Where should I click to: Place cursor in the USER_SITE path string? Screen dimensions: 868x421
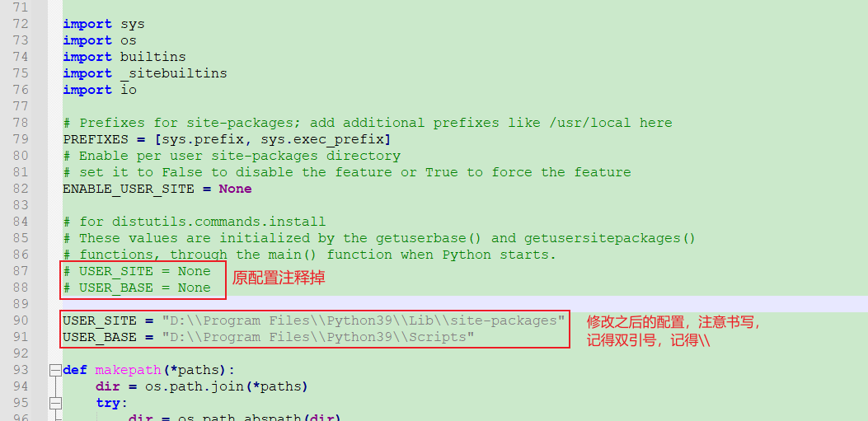pyautogui.click(x=364, y=320)
